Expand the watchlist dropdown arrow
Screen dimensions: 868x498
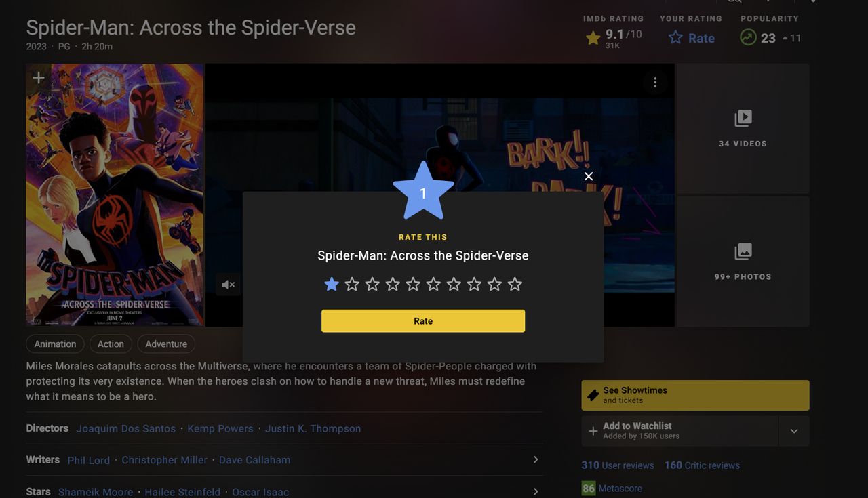(794, 431)
